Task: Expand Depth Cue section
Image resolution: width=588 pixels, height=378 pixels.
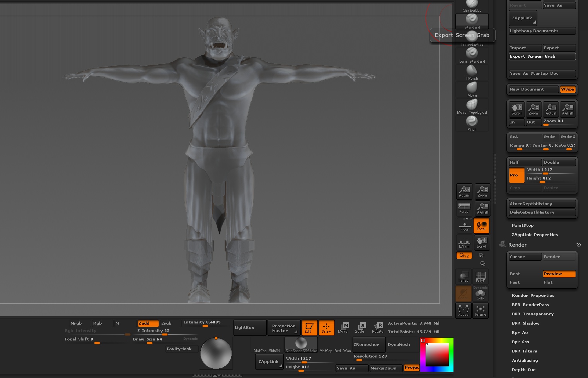Action: (x=524, y=370)
